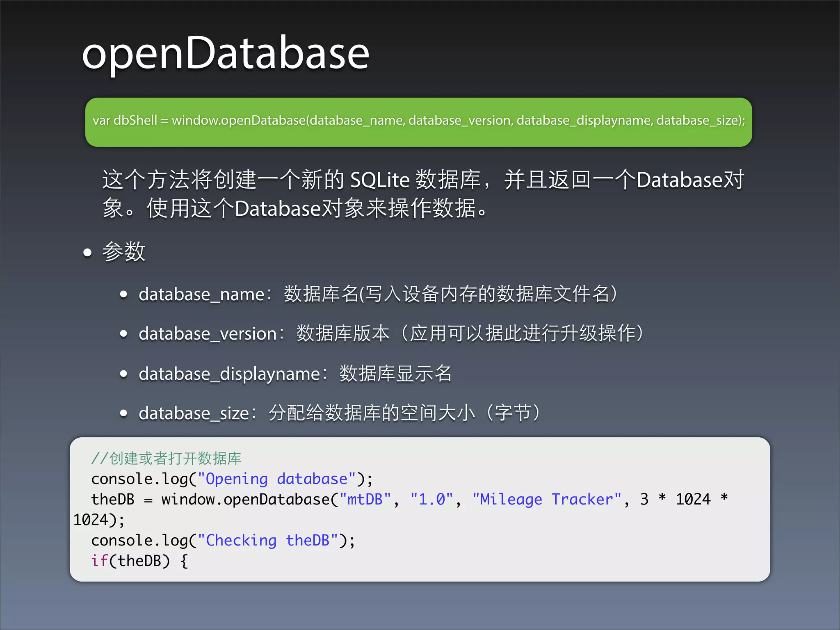The image size is (840, 630).
Task: Click the console.log "Opening database" code line
Action: pyautogui.click(x=232, y=479)
